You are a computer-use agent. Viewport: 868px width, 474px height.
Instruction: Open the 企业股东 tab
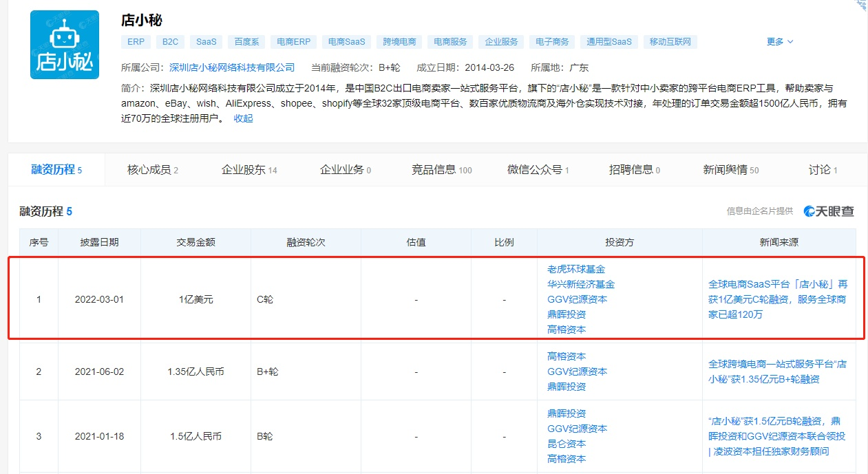pyautogui.click(x=249, y=170)
